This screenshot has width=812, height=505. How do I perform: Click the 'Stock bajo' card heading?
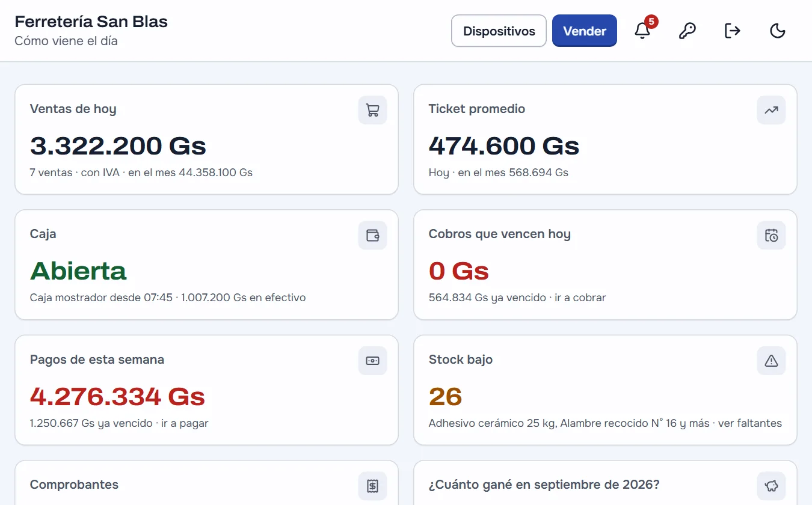461,360
